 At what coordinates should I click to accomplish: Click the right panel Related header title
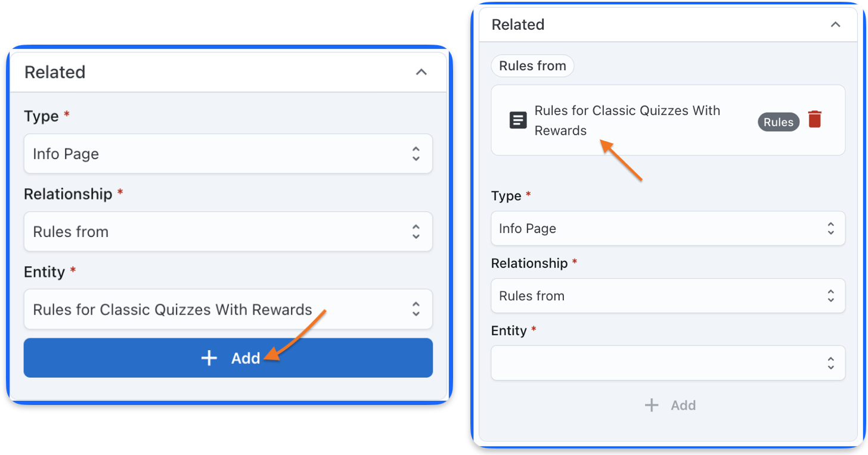(x=518, y=24)
